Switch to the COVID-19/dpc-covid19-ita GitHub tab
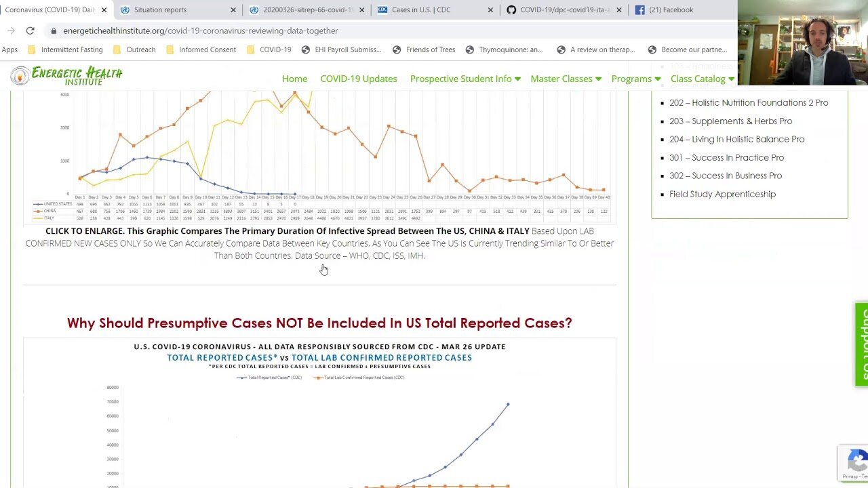 tap(564, 10)
